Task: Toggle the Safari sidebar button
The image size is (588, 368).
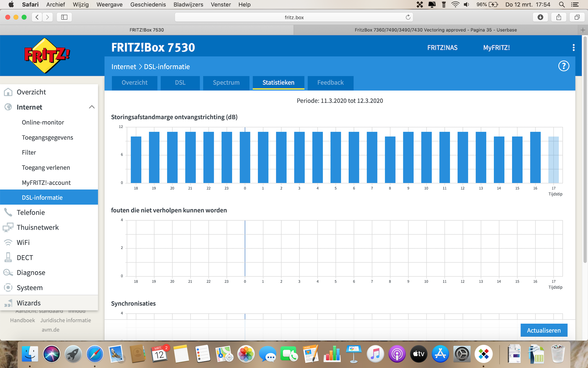Action: (64, 17)
